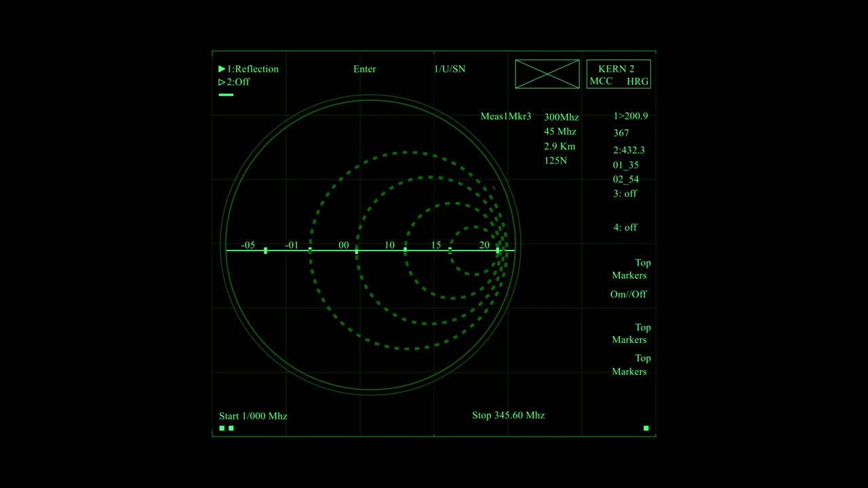Screen dimensions: 868x488
Task: Click the axis tick marker under -05
Action: pos(265,251)
